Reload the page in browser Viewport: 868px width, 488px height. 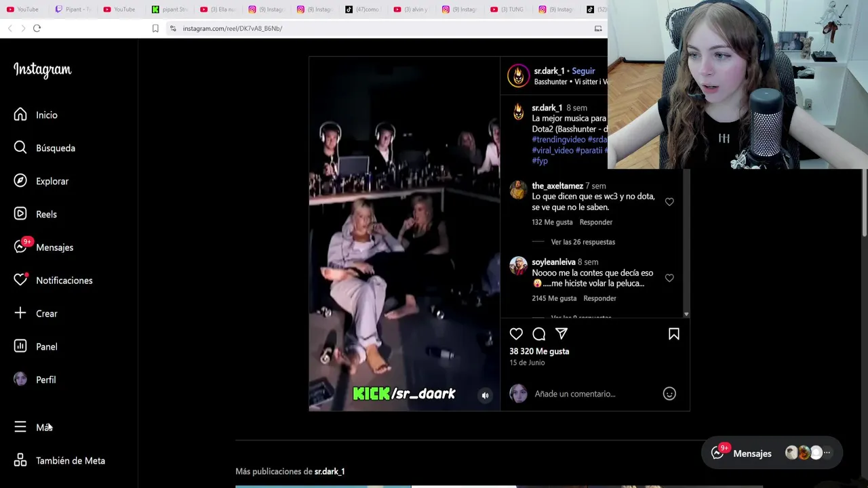click(x=37, y=28)
